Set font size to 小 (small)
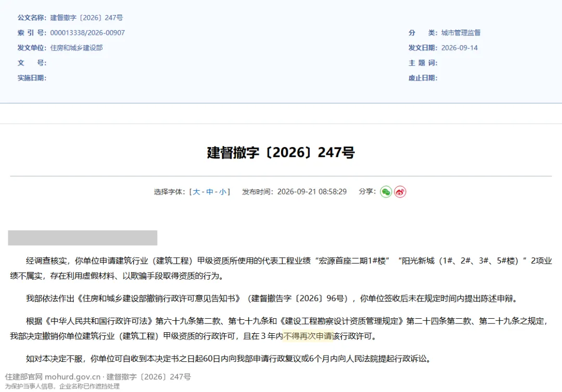Viewport: 562px width, 392px height. pyautogui.click(x=223, y=192)
